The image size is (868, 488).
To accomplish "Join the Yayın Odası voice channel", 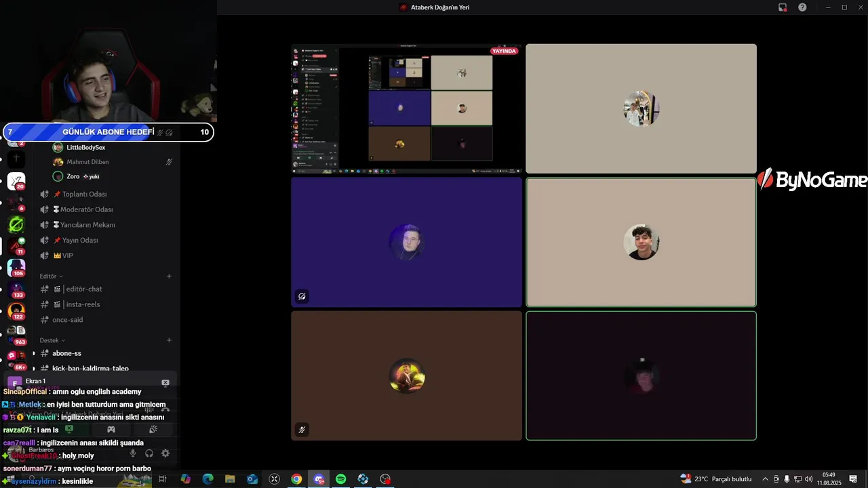I will pyautogui.click(x=105, y=241).
